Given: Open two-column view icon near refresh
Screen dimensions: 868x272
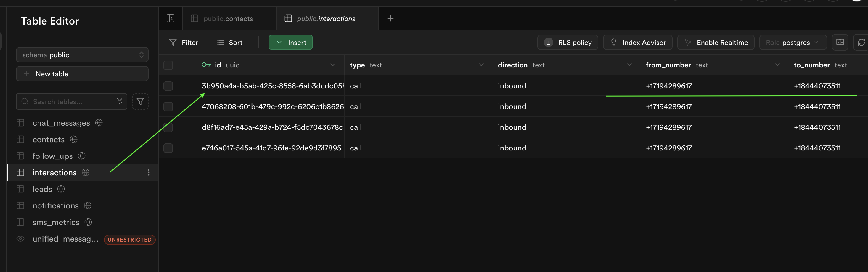Looking at the screenshot, I should point(840,42).
